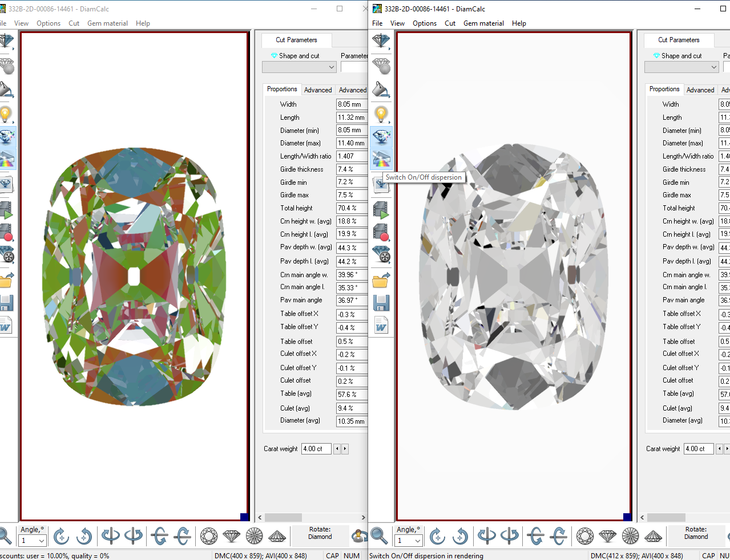Click the paint bucket icon in left window
730x560 pixels.
pyautogui.click(x=6, y=90)
